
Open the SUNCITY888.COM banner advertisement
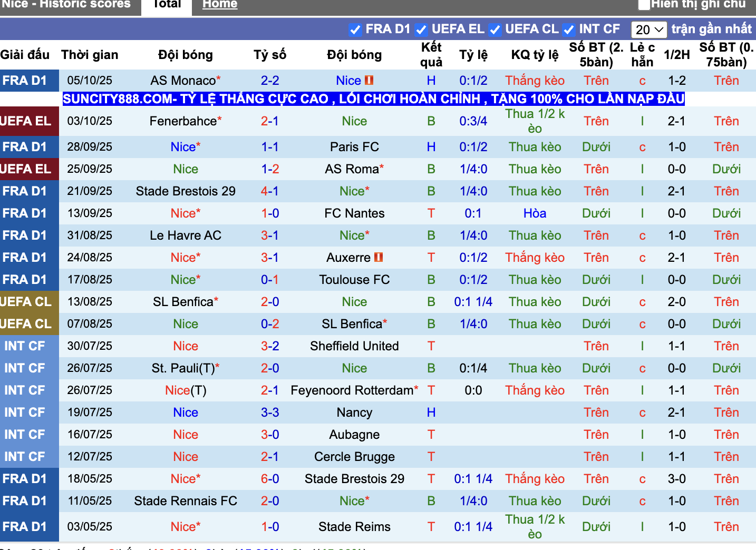(373, 99)
